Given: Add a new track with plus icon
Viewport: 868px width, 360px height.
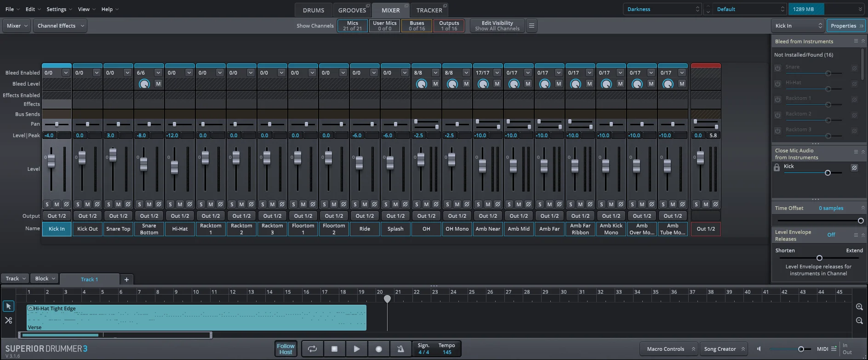Looking at the screenshot, I should pos(126,279).
